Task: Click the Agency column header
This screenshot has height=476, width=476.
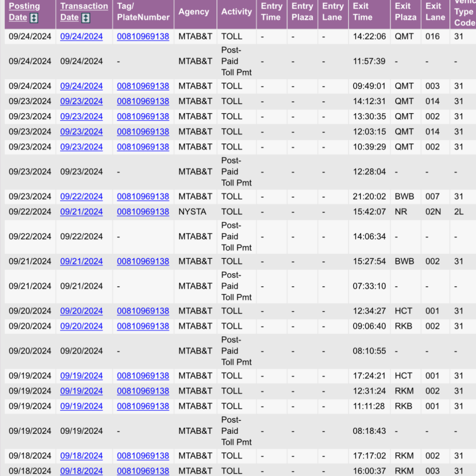Action: pyautogui.click(x=195, y=11)
